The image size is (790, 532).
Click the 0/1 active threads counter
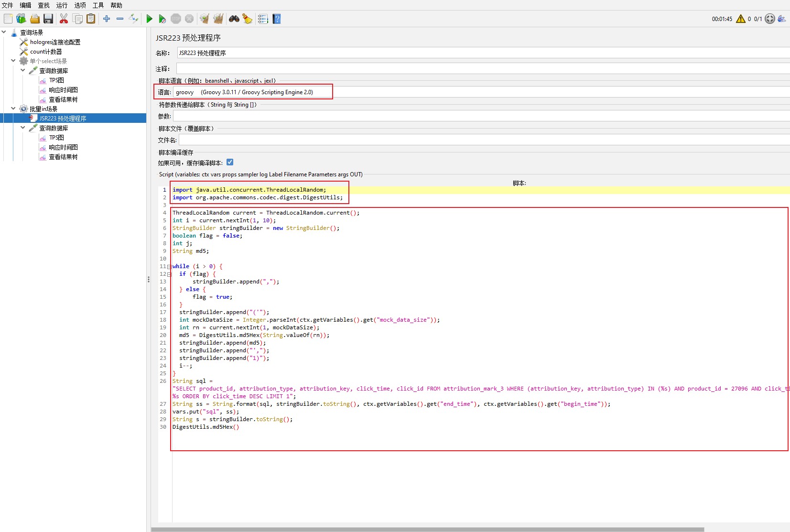[758, 19]
